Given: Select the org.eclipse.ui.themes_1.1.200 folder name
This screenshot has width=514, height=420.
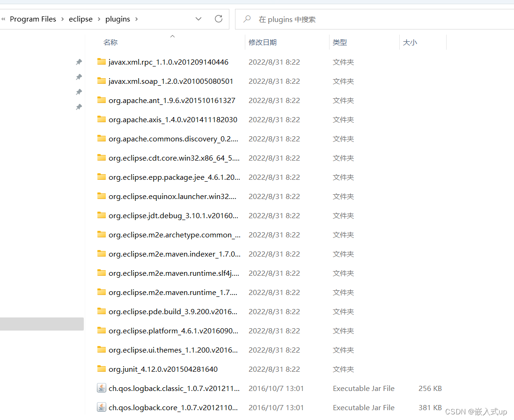Looking at the screenshot, I should point(173,350).
